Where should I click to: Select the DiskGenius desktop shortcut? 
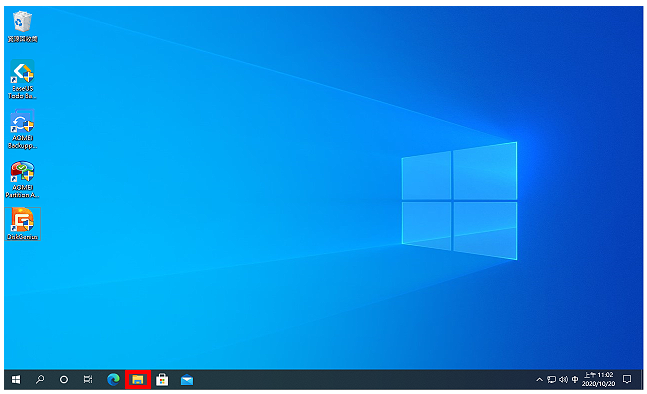22,224
